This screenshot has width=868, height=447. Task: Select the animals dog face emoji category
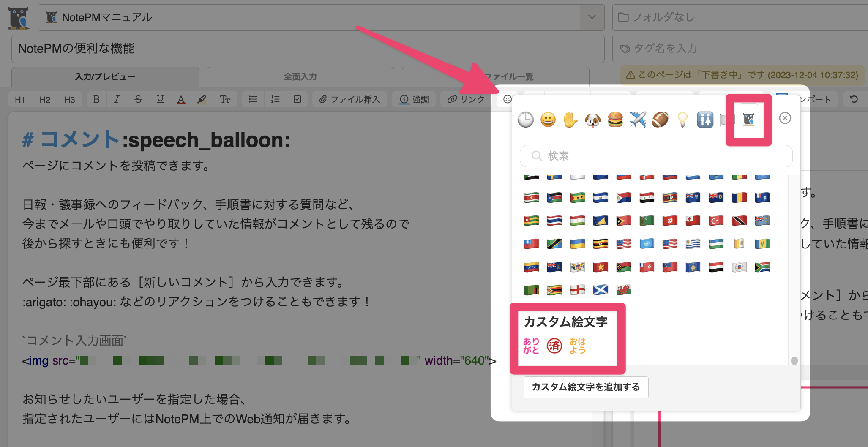click(x=592, y=120)
